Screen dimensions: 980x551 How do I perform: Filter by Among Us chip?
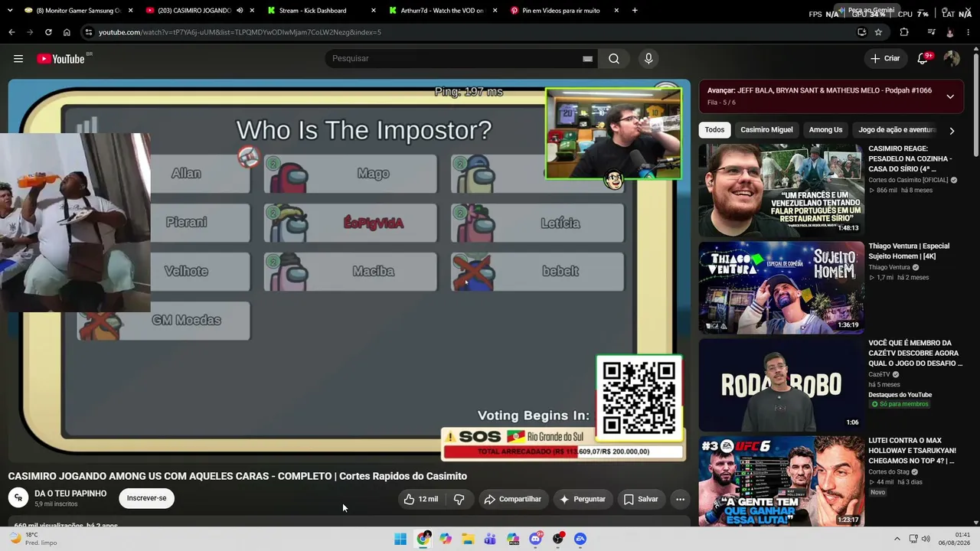click(x=825, y=130)
